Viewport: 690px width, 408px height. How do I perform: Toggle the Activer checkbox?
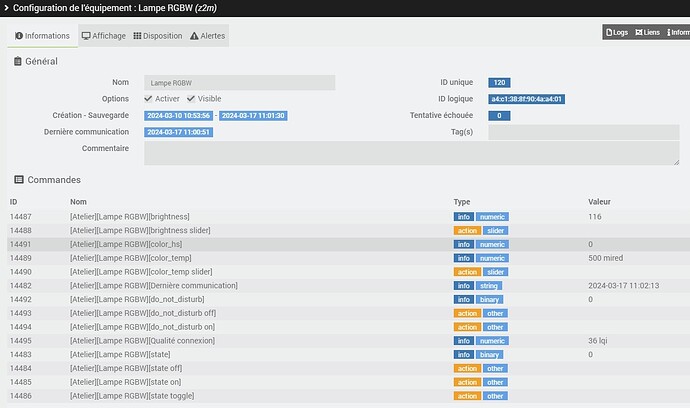pos(148,99)
